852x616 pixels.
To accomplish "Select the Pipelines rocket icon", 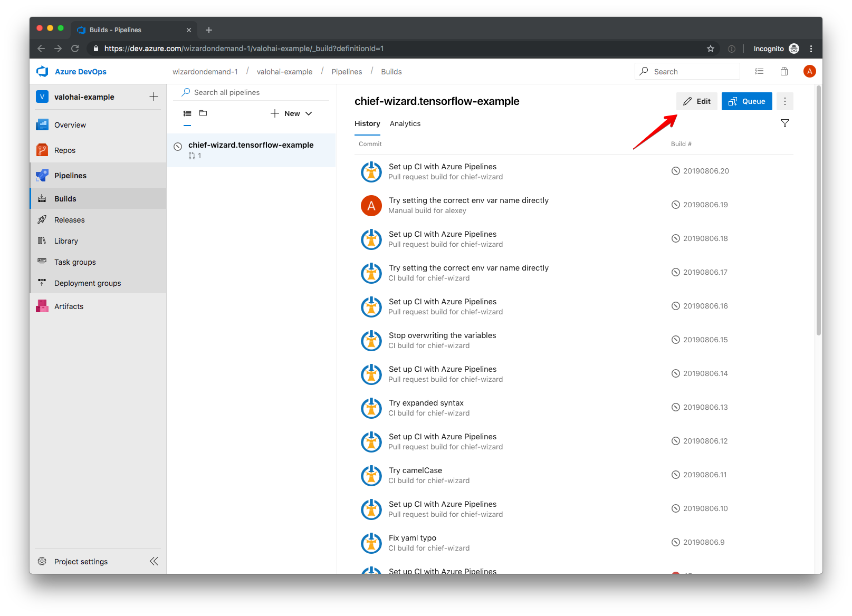I will pyautogui.click(x=42, y=176).
